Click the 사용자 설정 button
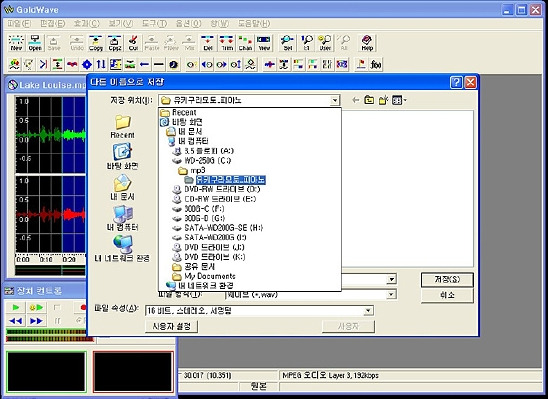 coord(171,326)
